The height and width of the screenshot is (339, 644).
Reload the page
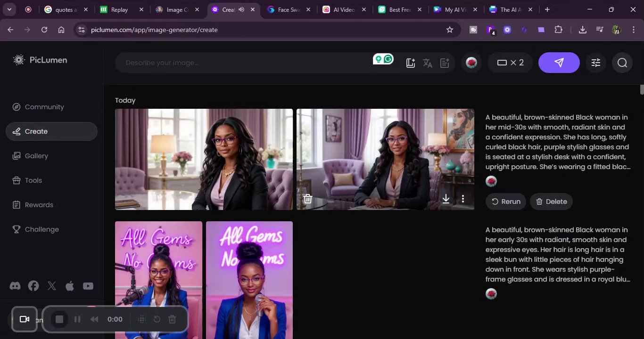(44, 30)
